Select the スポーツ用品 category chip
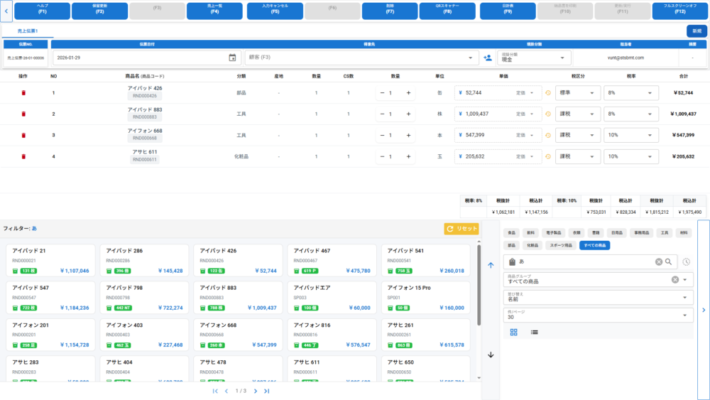The image size is (710, 400). [x=560, y=244]
